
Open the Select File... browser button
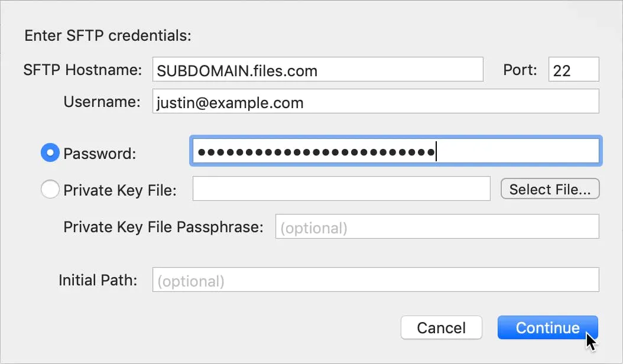[550, 188]
